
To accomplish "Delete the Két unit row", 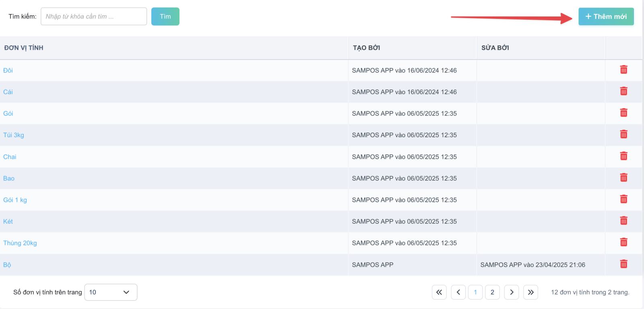I will click(x=623, y=220).
